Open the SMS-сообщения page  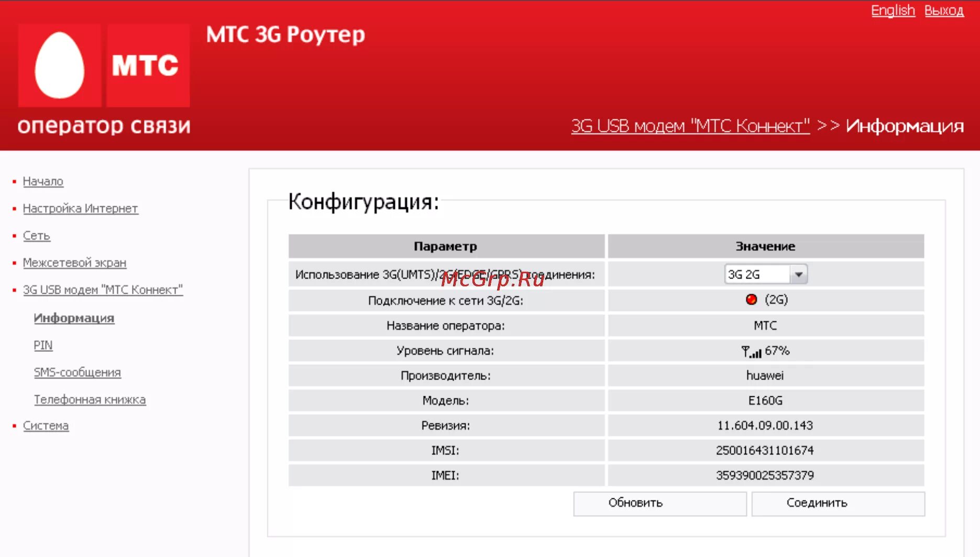(x=77, y=373)
